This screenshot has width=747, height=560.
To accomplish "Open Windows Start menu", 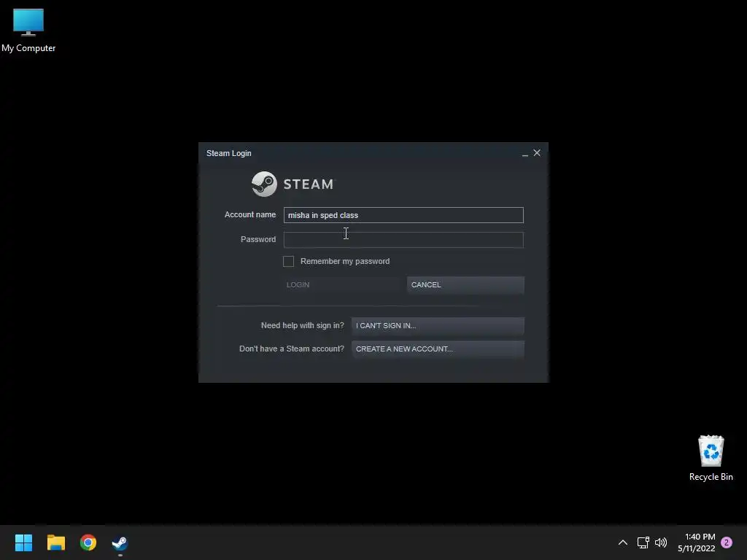I will tap(23, 542).
